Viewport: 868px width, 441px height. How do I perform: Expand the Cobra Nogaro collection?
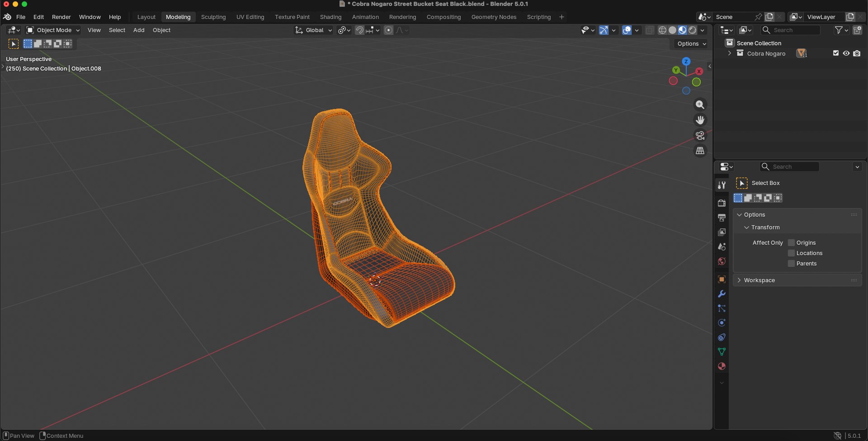[x=729, y=53]
